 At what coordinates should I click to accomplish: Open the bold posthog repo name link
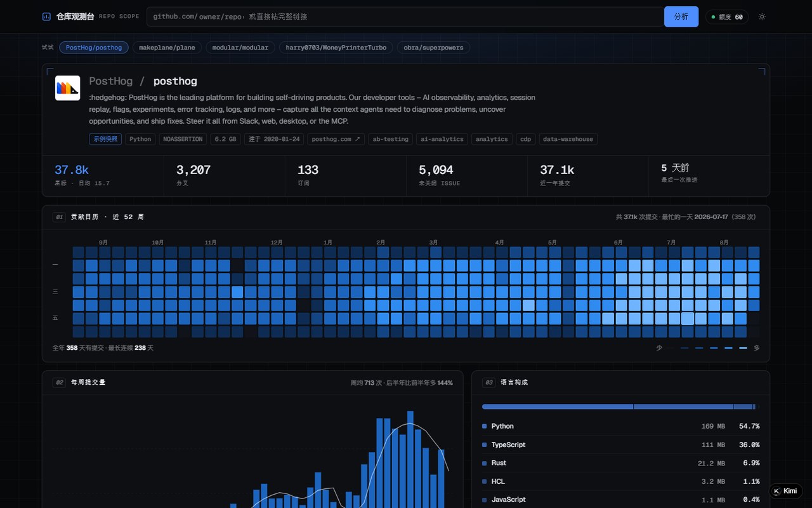[x=175, y=81]
